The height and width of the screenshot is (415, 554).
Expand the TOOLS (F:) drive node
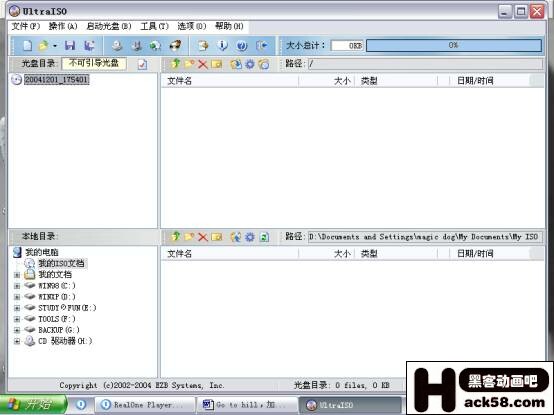point(17,319)
